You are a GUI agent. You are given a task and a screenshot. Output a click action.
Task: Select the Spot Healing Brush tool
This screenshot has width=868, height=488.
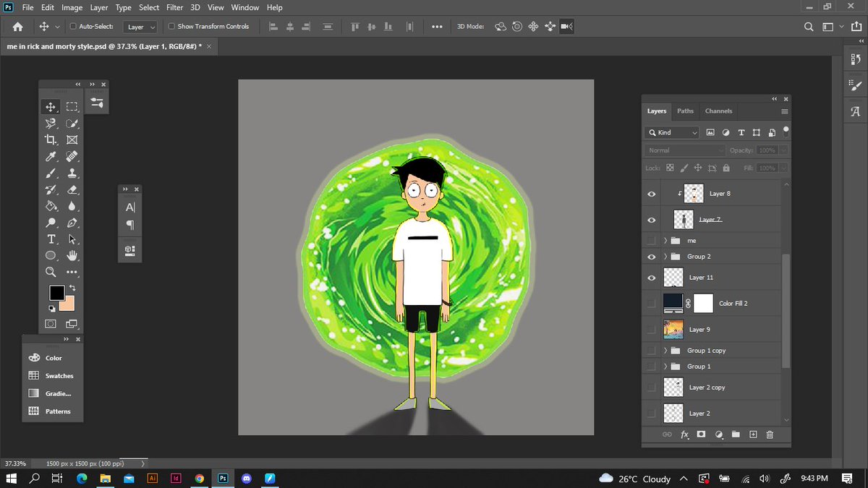coord(72,157)
